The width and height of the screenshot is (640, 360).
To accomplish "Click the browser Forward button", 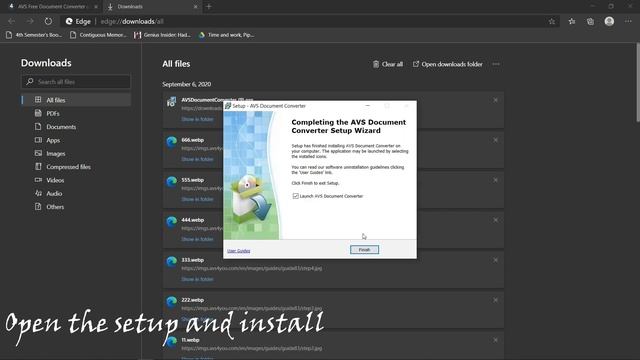I will pos(30,21).
